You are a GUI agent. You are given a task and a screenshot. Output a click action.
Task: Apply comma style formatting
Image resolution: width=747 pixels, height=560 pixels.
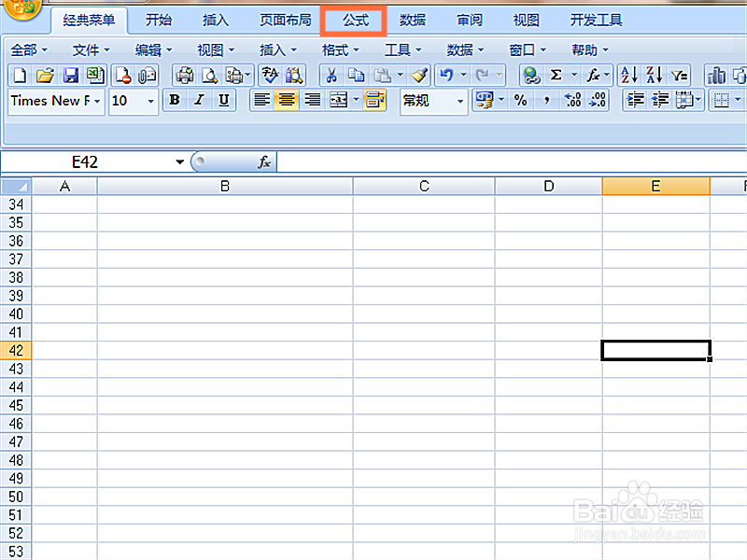point(547,101)
